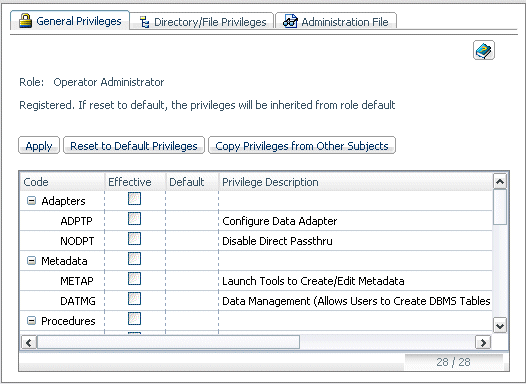The height and width of the screenshot is (384, 526).
Task: Switch to Directory/File Privileges tab
Action: pyautogui.click(x=202, y=21)
